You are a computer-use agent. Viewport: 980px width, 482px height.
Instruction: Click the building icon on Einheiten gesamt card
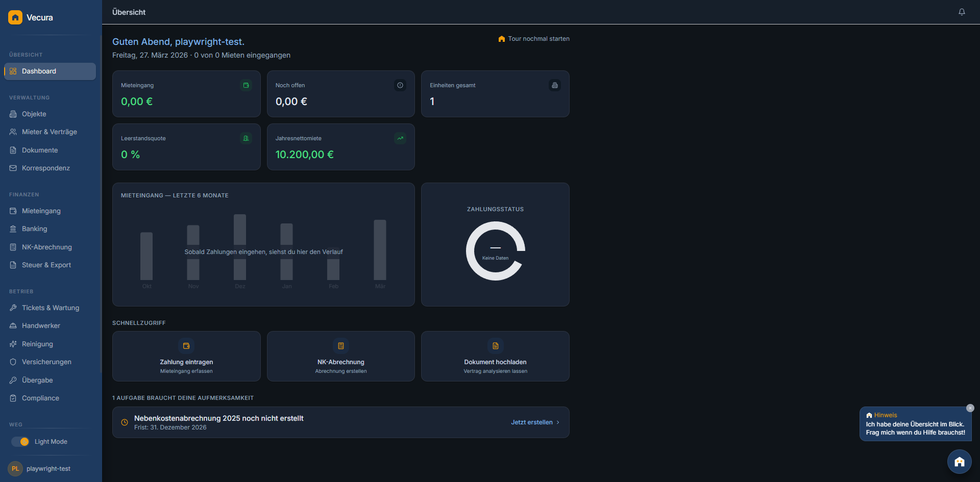coord(555,85)
